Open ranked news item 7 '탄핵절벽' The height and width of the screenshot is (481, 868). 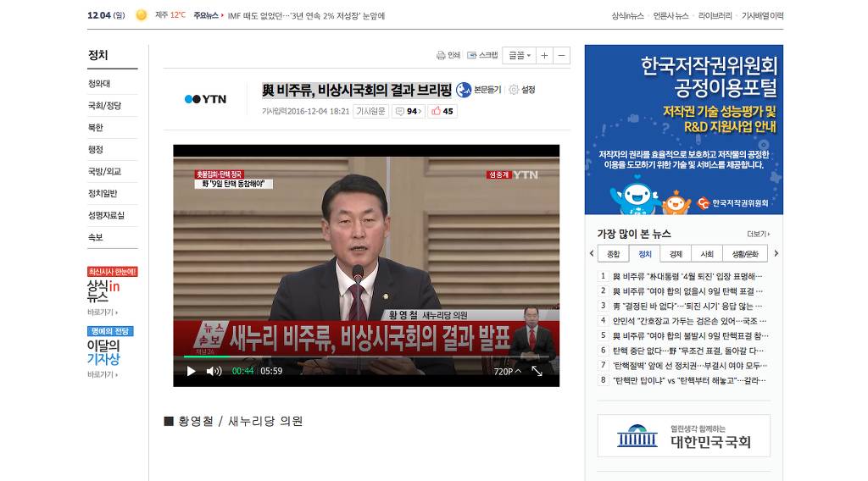coord(690,366)
